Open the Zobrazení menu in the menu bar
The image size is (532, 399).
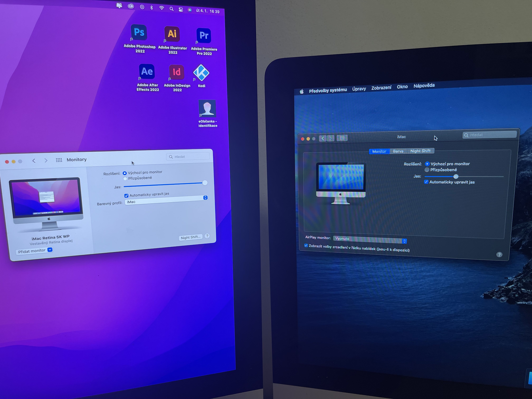pos(381,88)
